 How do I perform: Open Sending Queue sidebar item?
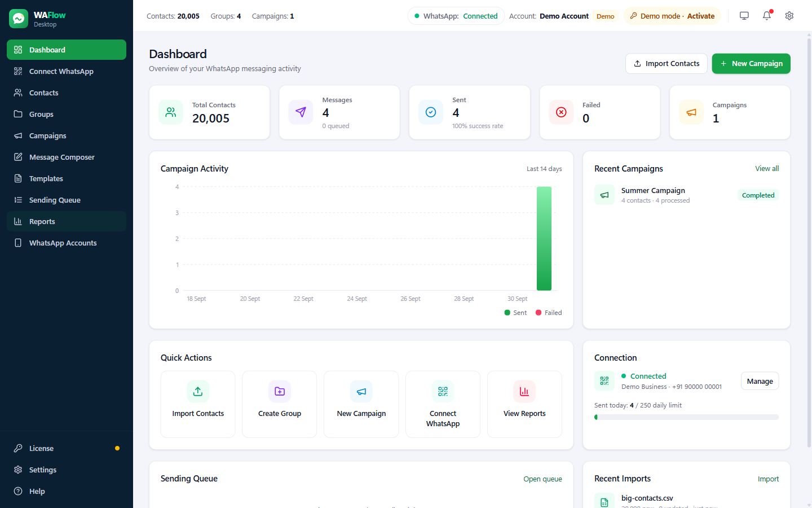click(x=67, y=200)
